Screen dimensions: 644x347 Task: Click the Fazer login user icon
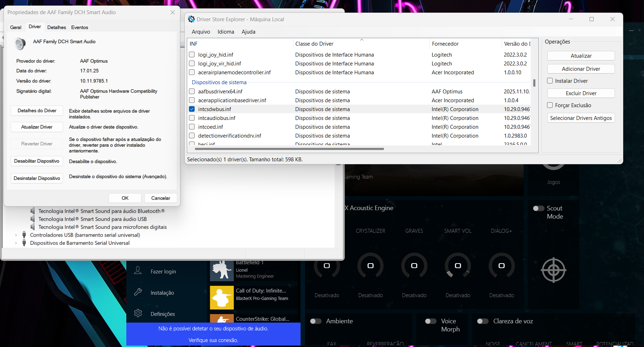138,271
